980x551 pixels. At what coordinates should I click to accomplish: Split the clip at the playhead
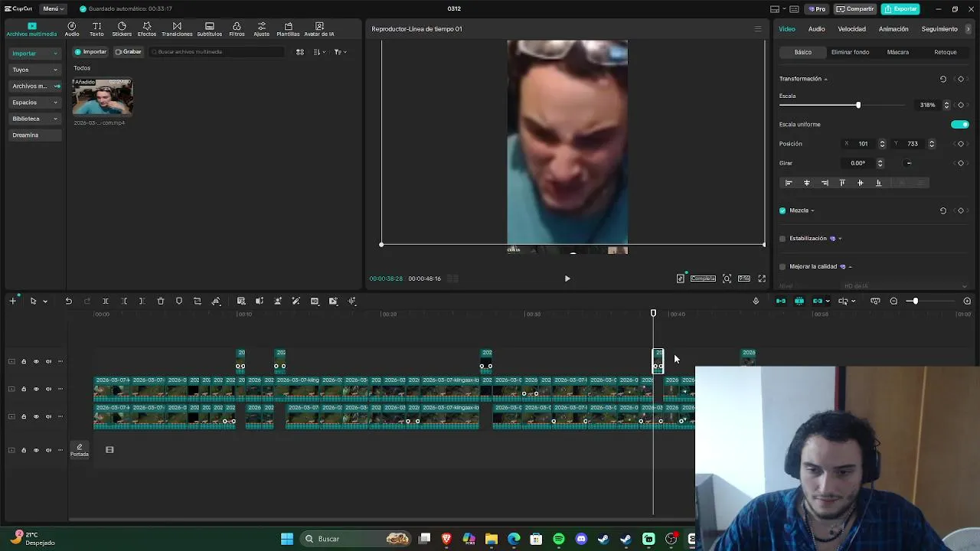pyautogui.click(x=106, y=302)
